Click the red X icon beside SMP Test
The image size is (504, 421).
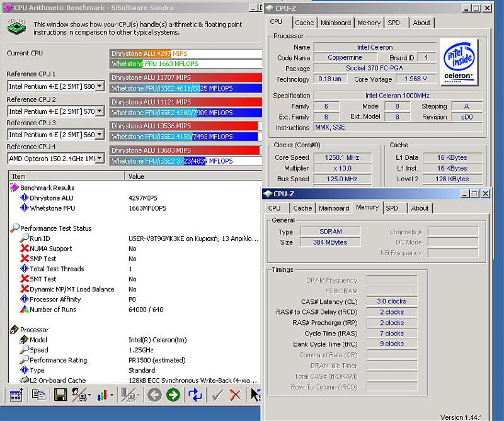[x=25, y=259]
